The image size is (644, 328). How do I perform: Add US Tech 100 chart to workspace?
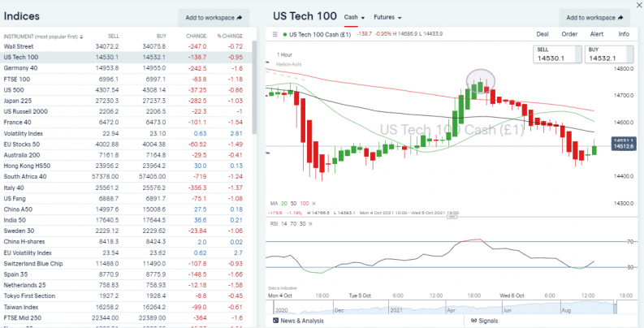[x=594, y=18]
